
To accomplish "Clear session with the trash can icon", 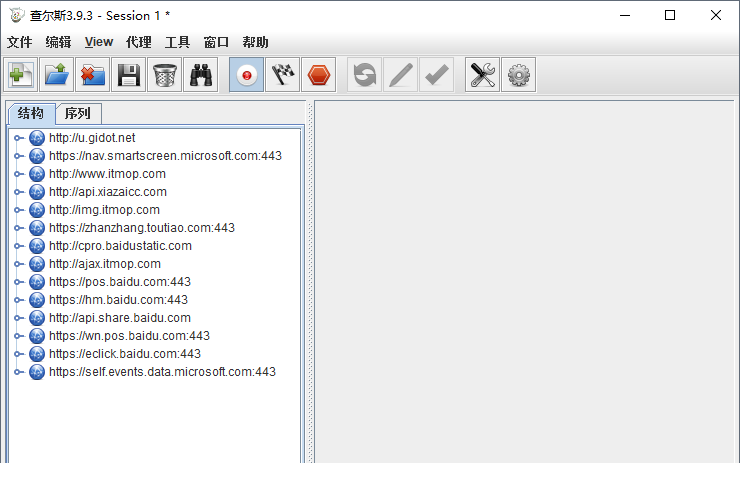I will [164, 75].
